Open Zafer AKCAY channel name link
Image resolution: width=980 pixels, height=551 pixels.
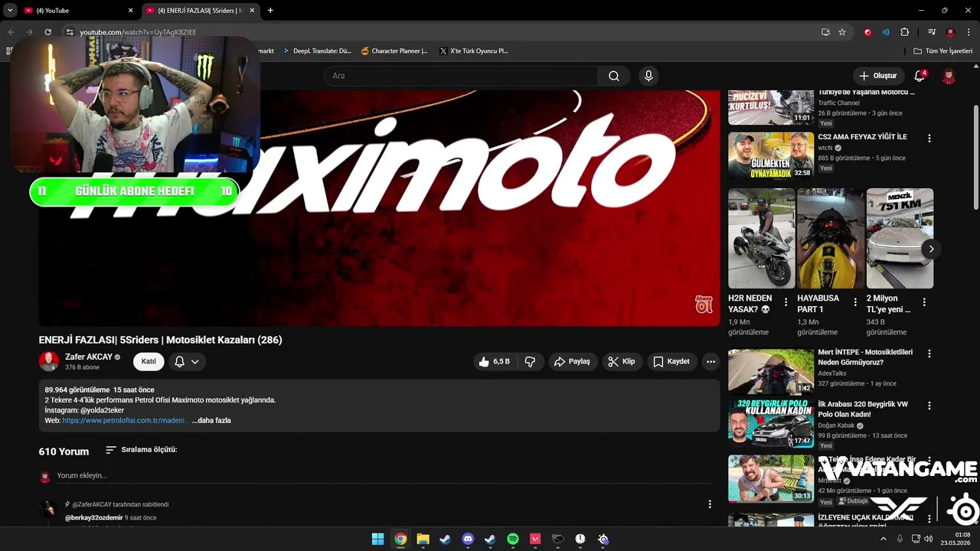(88, 357)
